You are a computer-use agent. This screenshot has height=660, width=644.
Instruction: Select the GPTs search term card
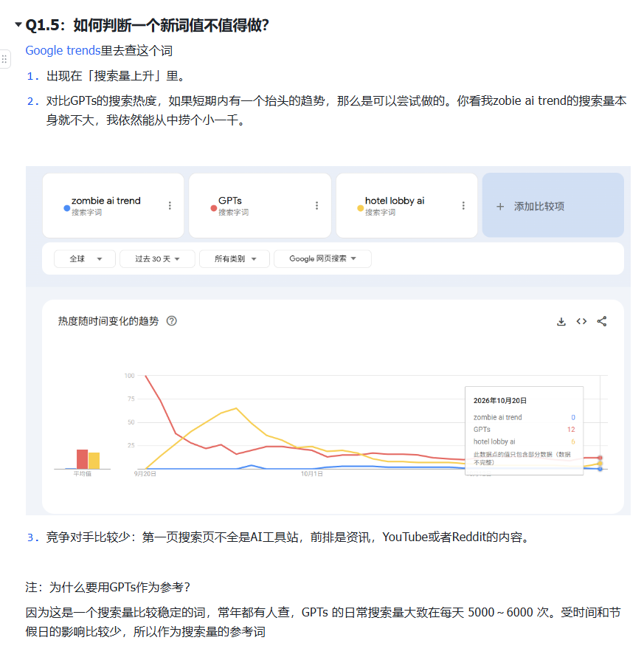pos(260,205)
